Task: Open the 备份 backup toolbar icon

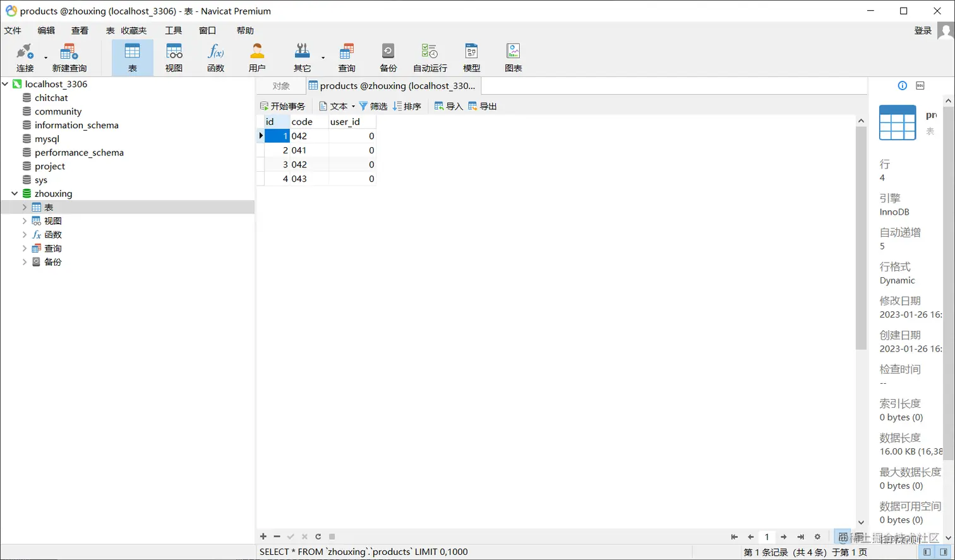Action: click(x=388, y=57)
